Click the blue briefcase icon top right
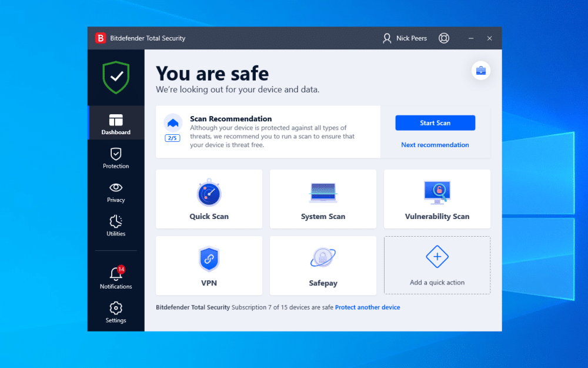The width and height of the screenshot is (588, 368). tap(481, 70)
